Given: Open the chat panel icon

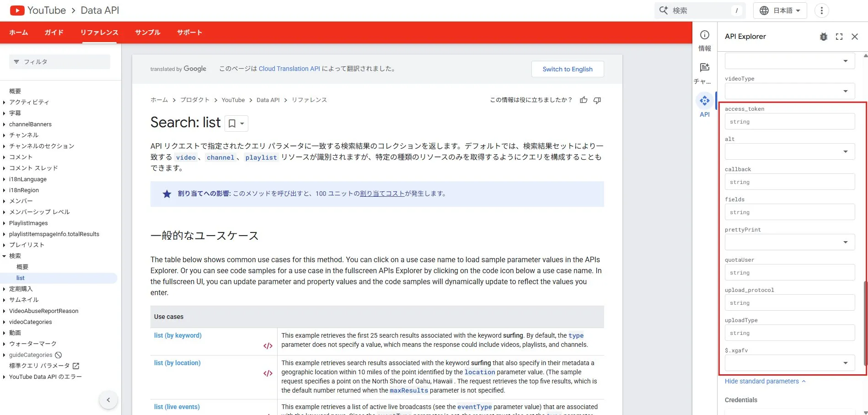Looking at the screenshot, I should click(x=705, y=68).
